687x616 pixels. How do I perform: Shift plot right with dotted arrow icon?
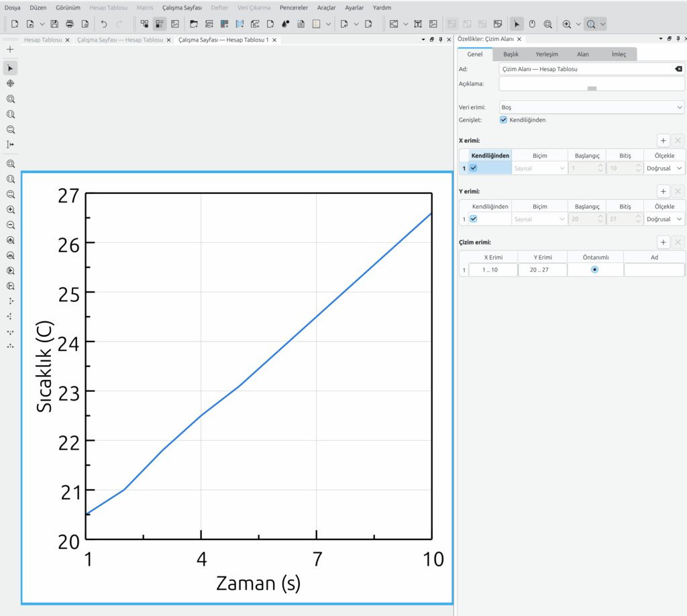pos(11,301)
